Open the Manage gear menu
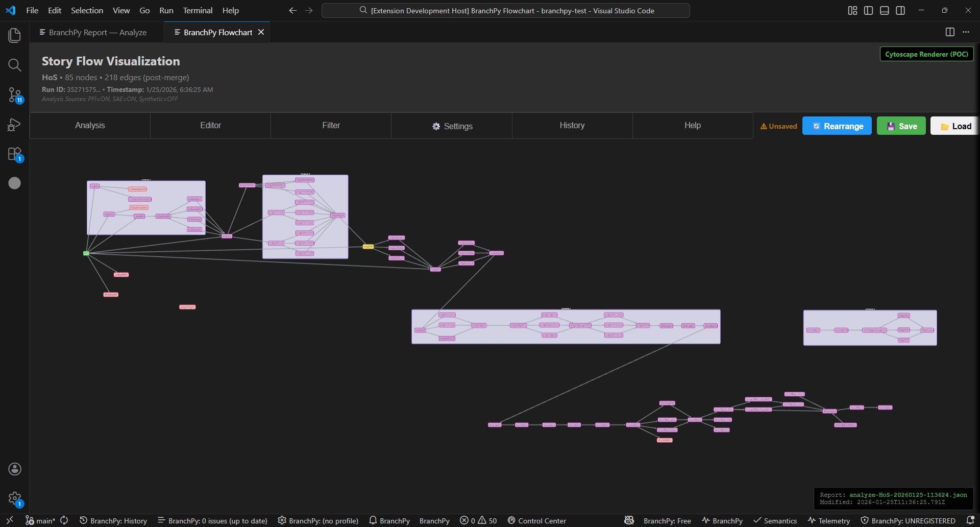 (14, 498)
